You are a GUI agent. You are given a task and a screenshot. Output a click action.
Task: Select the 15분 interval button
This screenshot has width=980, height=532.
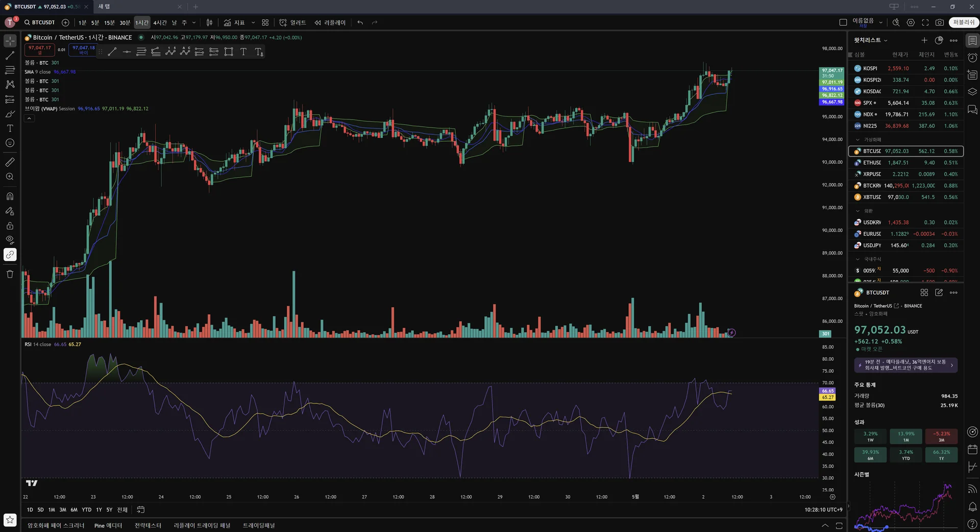tap(109, 22)
